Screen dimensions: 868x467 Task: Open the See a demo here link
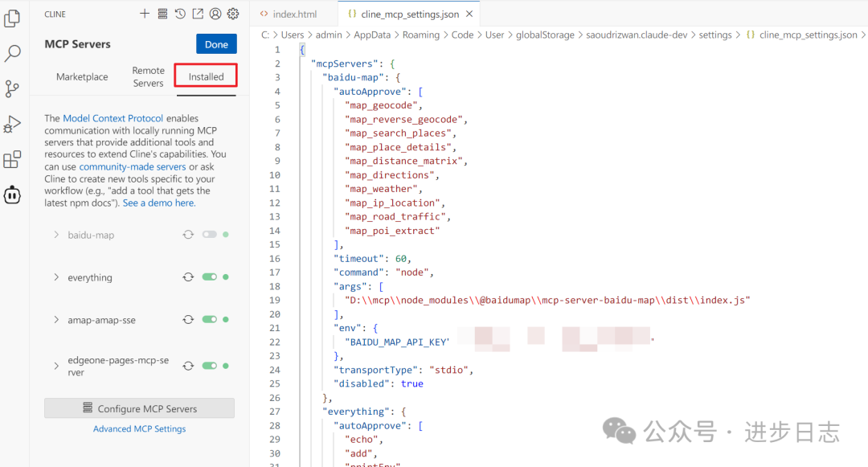point(159,203)
